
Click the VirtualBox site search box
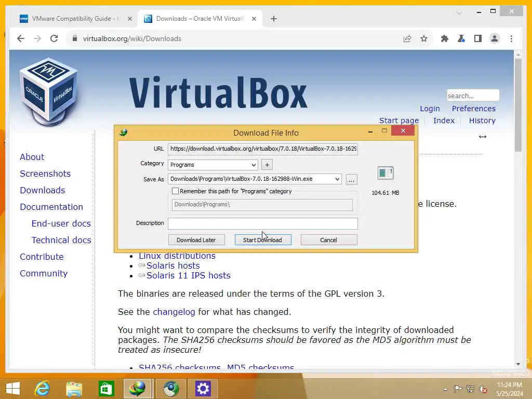click(x=473, y=96)
